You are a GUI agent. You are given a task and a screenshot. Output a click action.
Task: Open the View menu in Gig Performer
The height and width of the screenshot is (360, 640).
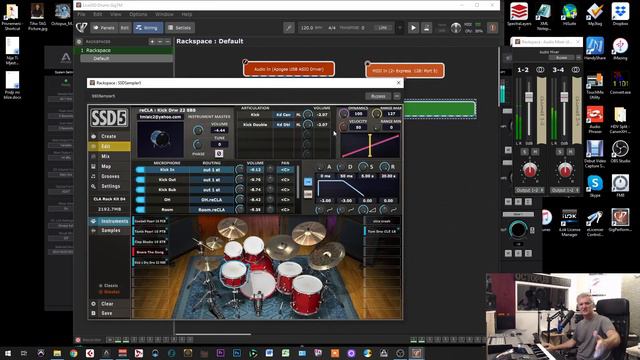[116, 14]
